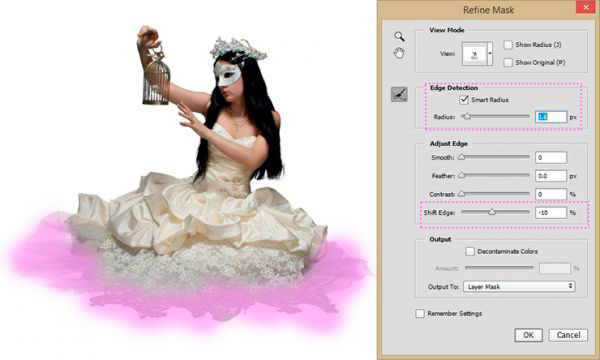This screenshot has width=600, height=360.
Task: Uncheck the Smart Radius checkbox
Action: 464,100
